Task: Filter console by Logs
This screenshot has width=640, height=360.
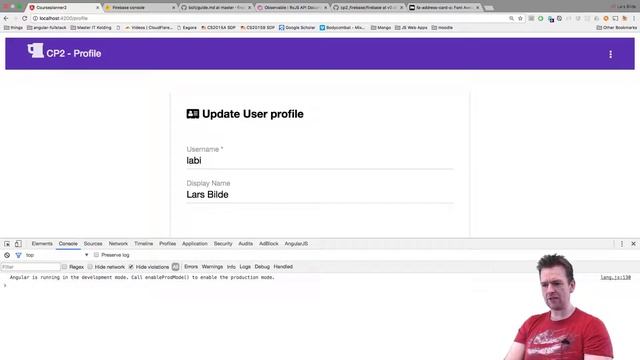Action: click(245, 267)
